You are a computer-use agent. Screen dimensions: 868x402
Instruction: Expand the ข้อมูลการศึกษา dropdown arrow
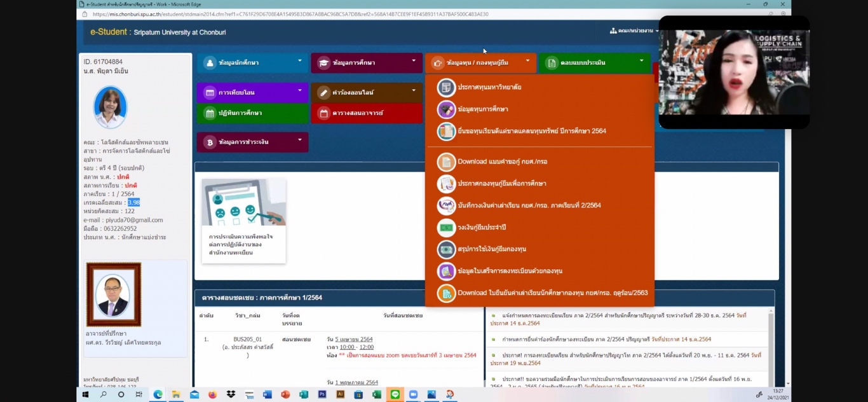point(414,61)
